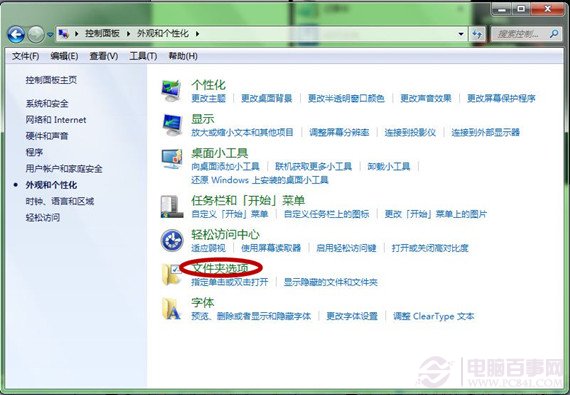570x395 pixels.
Task: Select 硬件和声音 in the sidebar
Action: [47, 136]
